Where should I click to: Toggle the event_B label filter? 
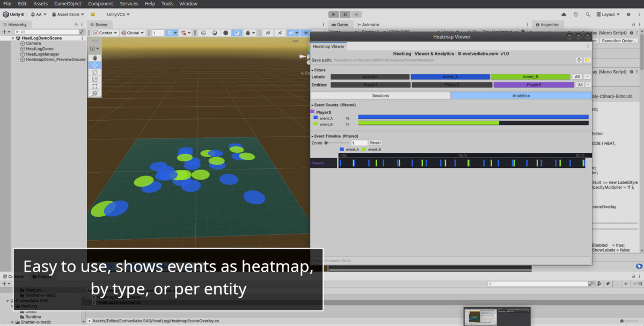pyautogui.click(x=531, y=77)
